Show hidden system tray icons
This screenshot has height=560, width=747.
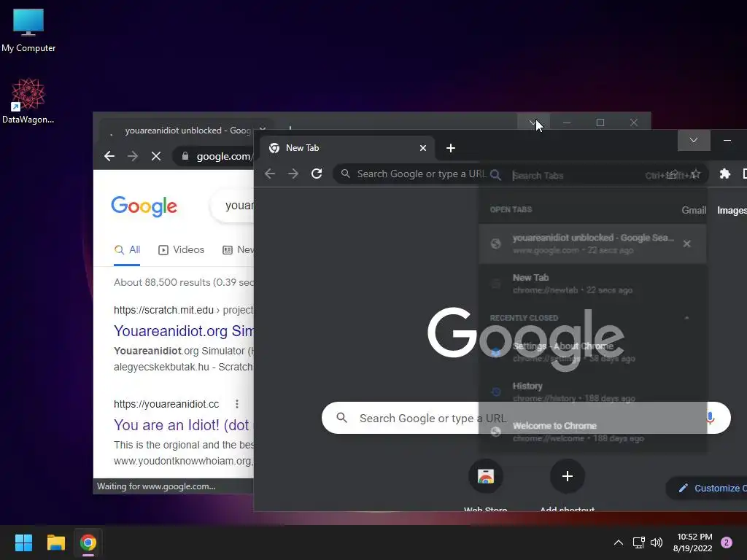pyautogui.click(x=619, y=542)
